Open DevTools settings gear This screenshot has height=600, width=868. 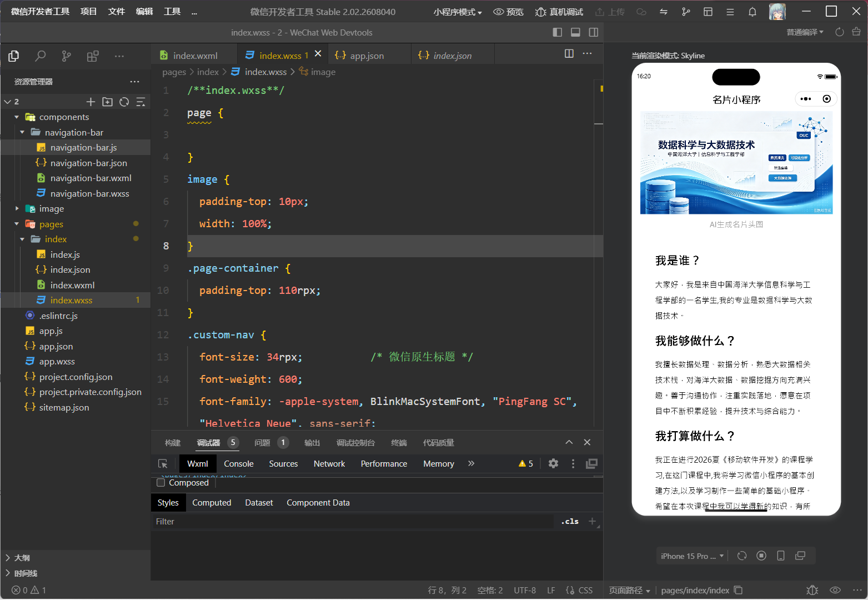coord(553,463)
